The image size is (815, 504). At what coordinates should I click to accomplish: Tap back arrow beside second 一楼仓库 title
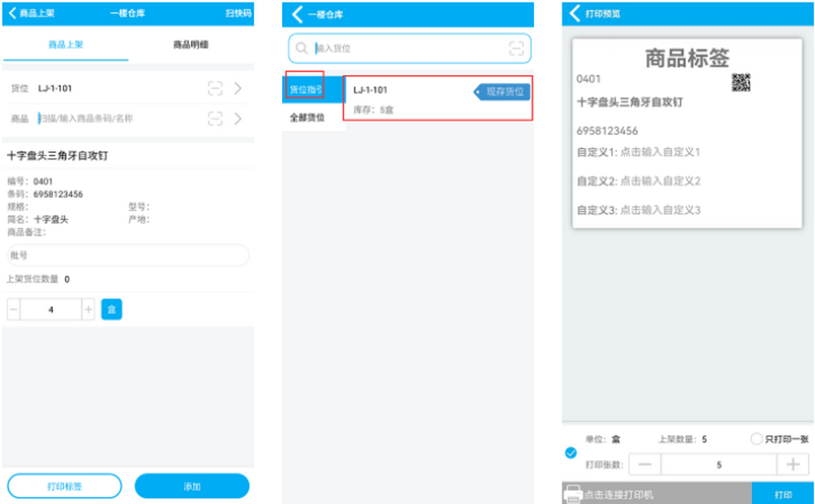click(x=297, y=15)
